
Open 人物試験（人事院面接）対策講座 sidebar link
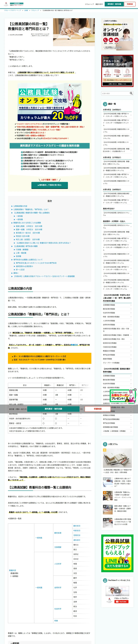[x=117, y=431]
